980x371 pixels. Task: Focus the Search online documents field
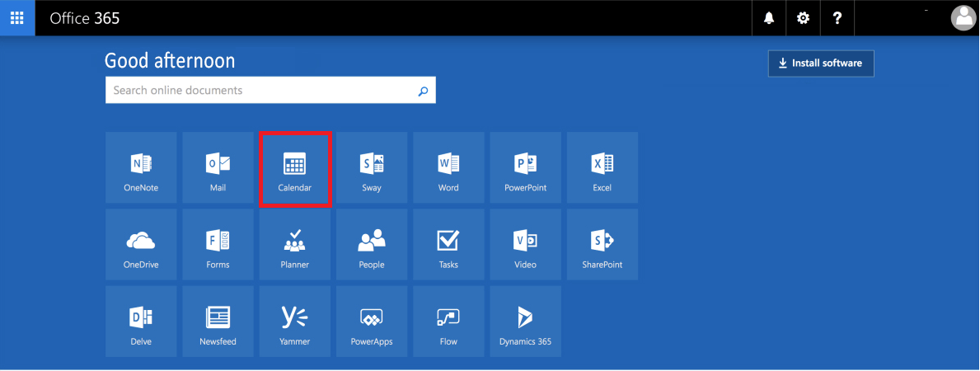point(270,90)
